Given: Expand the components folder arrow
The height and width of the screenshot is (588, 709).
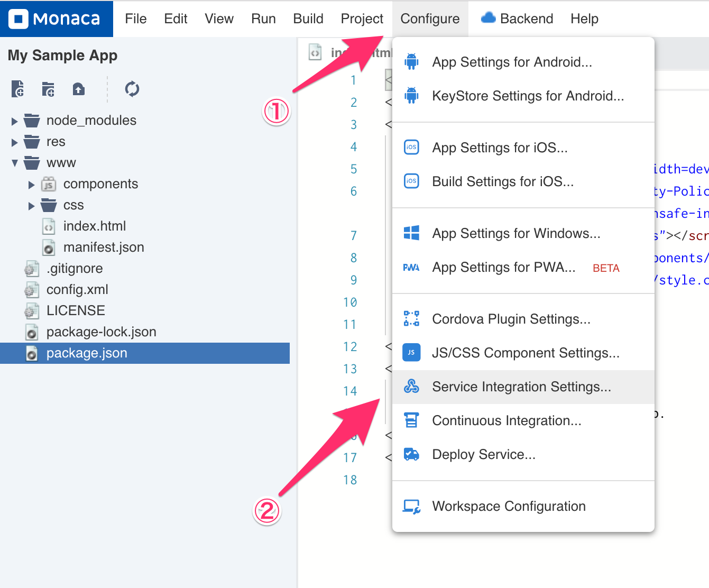Looking at the screenshot, I should (32, 185).
